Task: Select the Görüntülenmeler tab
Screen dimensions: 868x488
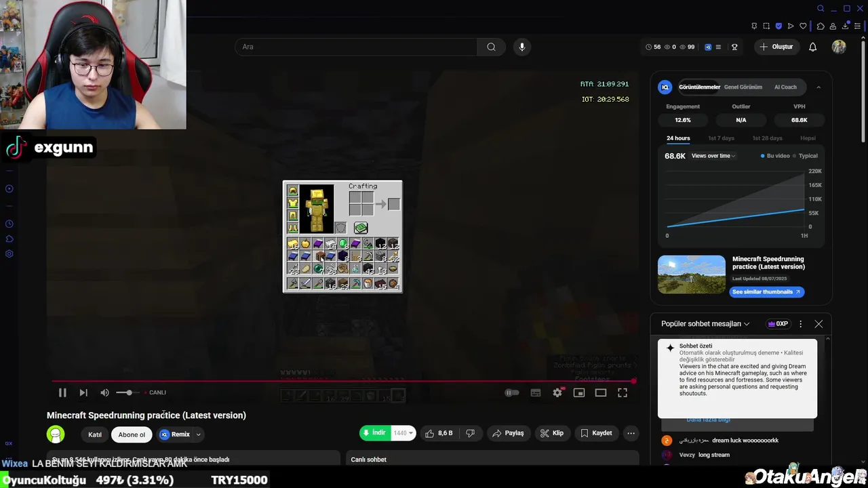Action: pyautogui.click(x=699, y=87)
